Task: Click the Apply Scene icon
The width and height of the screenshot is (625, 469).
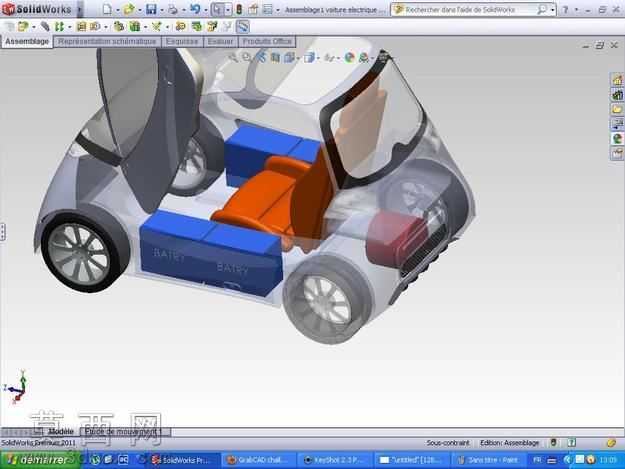Action: point(364,58)
